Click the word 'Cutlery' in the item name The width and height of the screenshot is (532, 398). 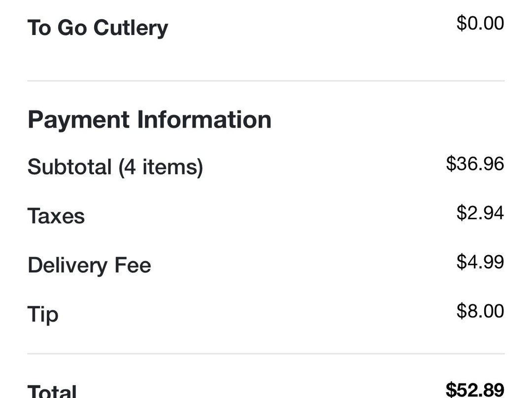(131, 28)
